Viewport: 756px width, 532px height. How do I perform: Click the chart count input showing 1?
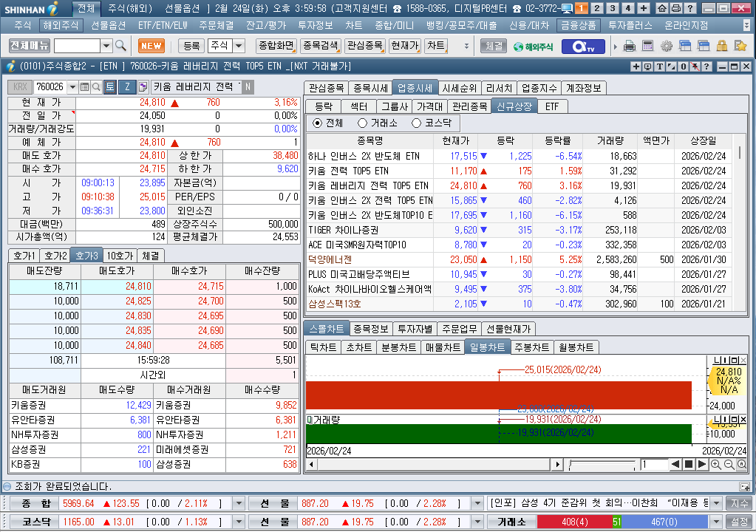tap(654, 465)
